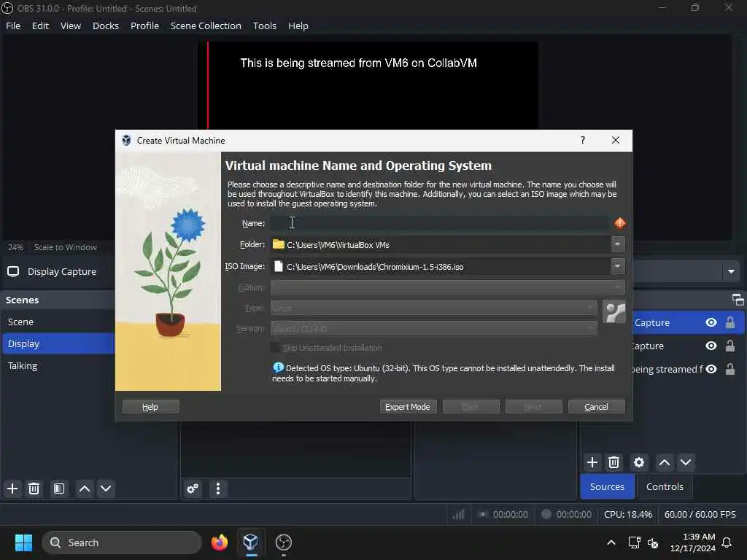Delete the selected source with the trash icon
This screenshot has height=560, width=747.
click(x=614, y=462)
